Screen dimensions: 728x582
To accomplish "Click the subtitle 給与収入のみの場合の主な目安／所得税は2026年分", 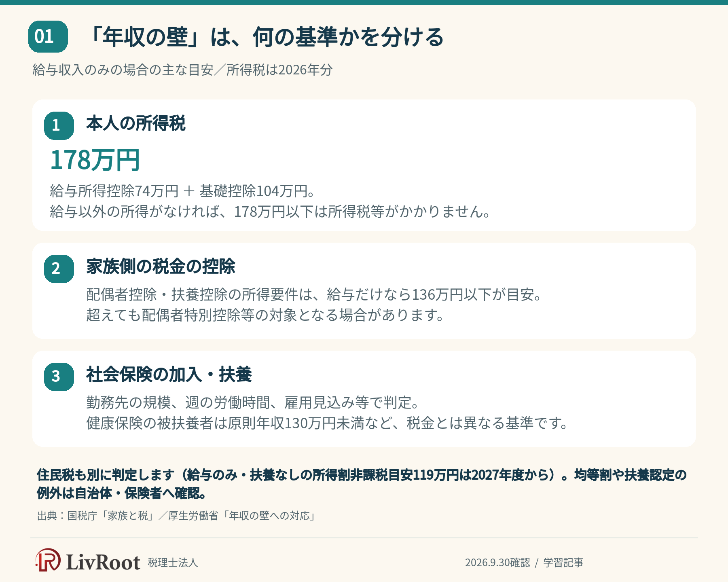I will point(182,70).
